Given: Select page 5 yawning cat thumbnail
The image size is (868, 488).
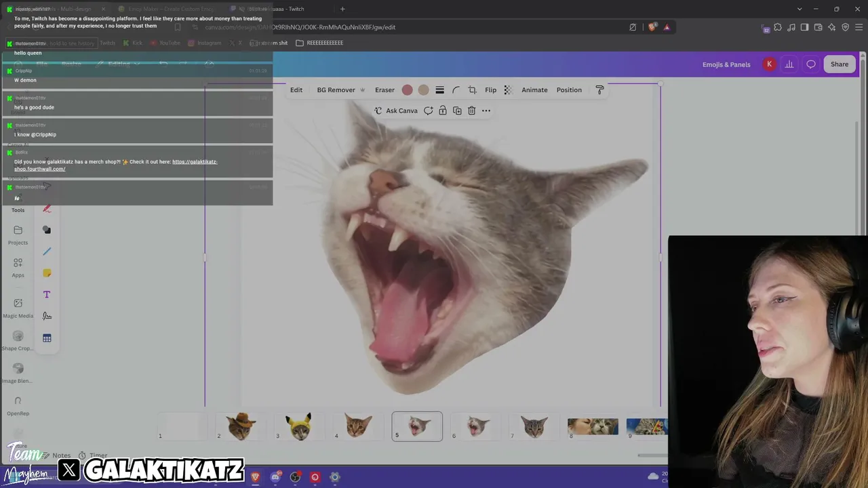Looking at the screenshot, I should [417, 426].
